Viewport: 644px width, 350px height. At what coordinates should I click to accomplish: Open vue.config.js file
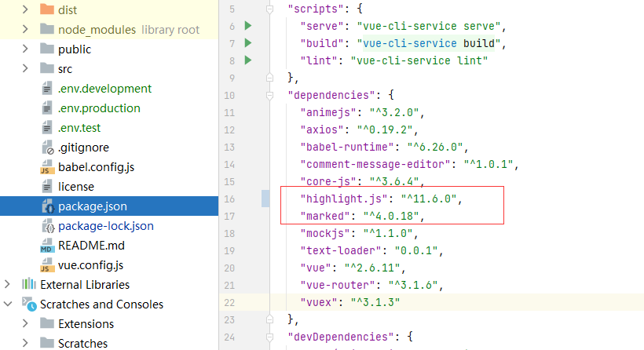(90, 265)
